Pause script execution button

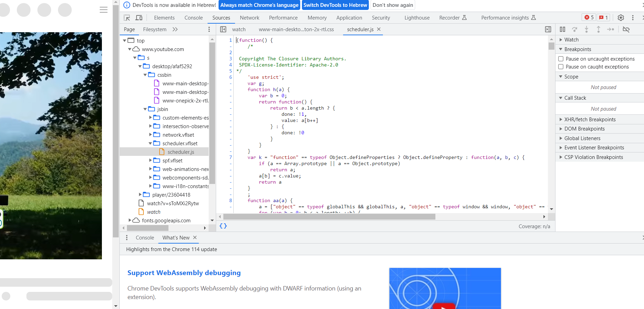[x=562, y=29]
